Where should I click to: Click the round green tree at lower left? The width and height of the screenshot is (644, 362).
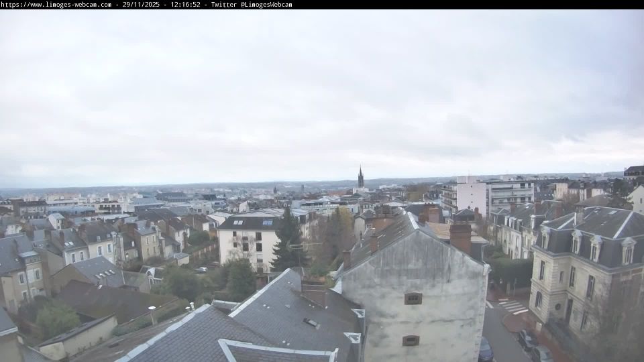coord(57,319)
